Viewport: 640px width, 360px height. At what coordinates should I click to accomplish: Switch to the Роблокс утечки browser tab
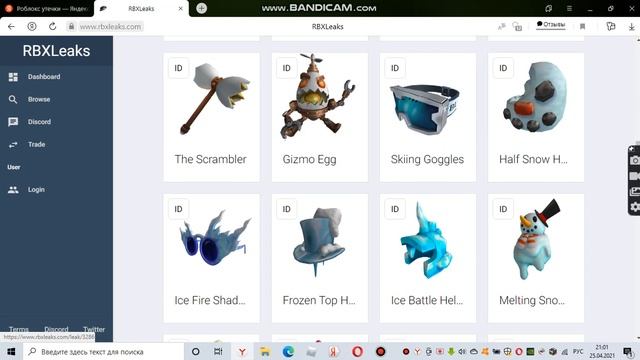click(47, 8)
